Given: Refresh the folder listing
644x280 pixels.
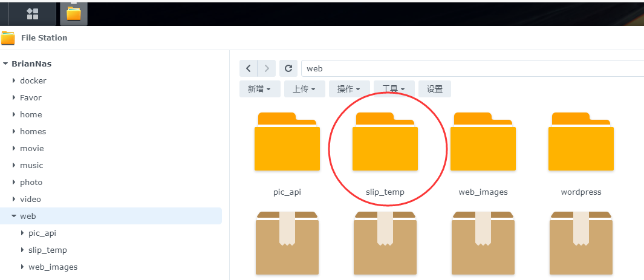Looking at the screenshot, I should point(288,68).
